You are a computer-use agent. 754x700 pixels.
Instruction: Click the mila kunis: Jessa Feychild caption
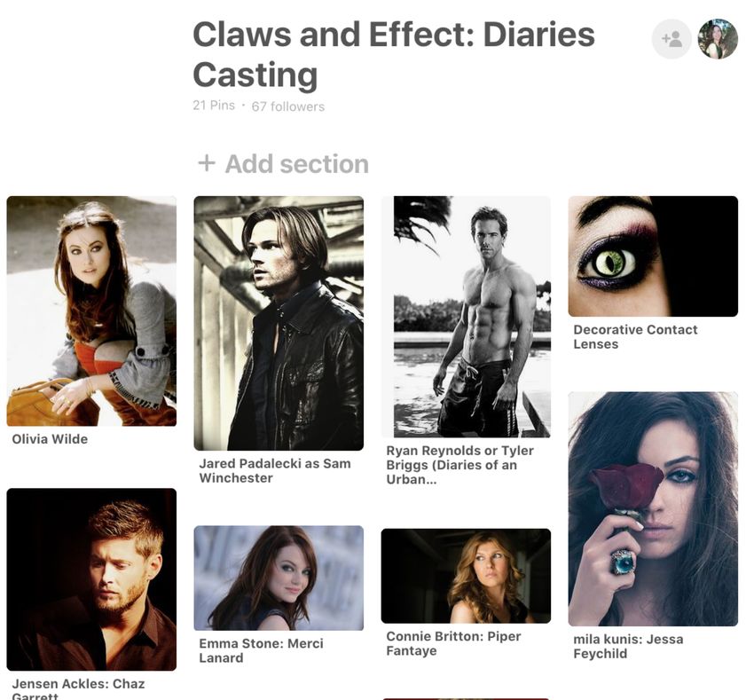click(628, 646)
